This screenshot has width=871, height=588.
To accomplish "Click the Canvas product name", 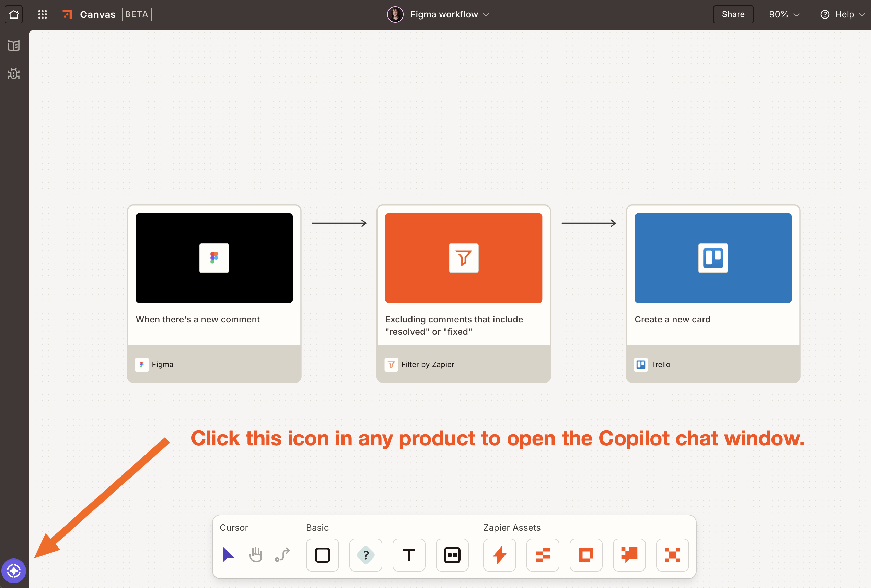I will [x=98, y=15].
